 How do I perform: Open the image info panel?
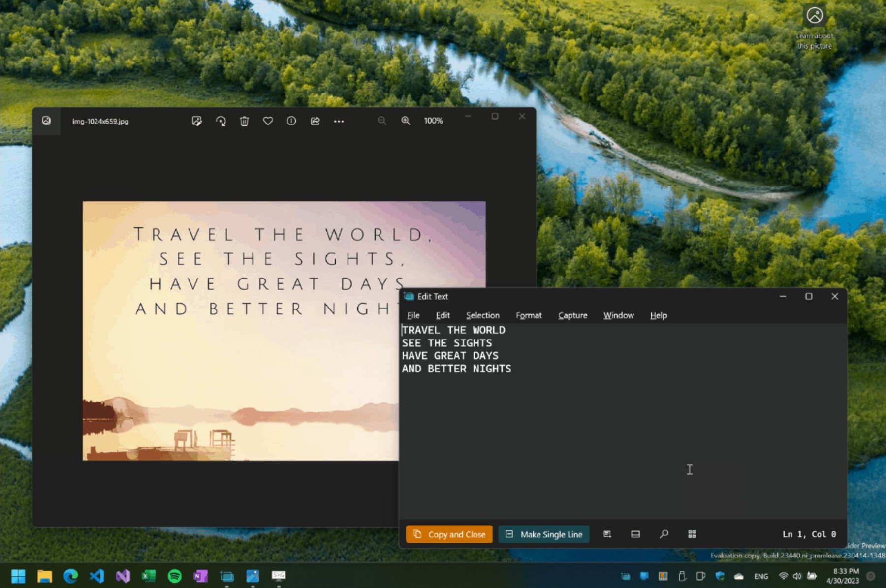[291, 121]
